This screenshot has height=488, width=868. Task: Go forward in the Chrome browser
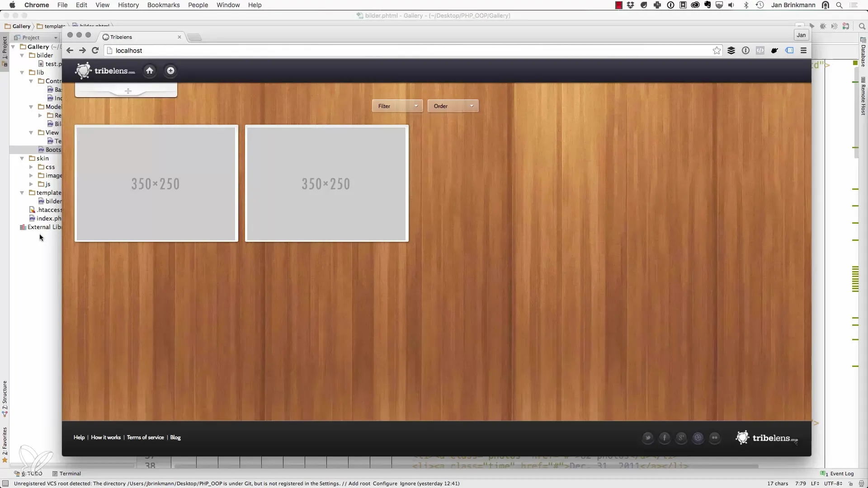pyautogui.click(x=82, y=51)
